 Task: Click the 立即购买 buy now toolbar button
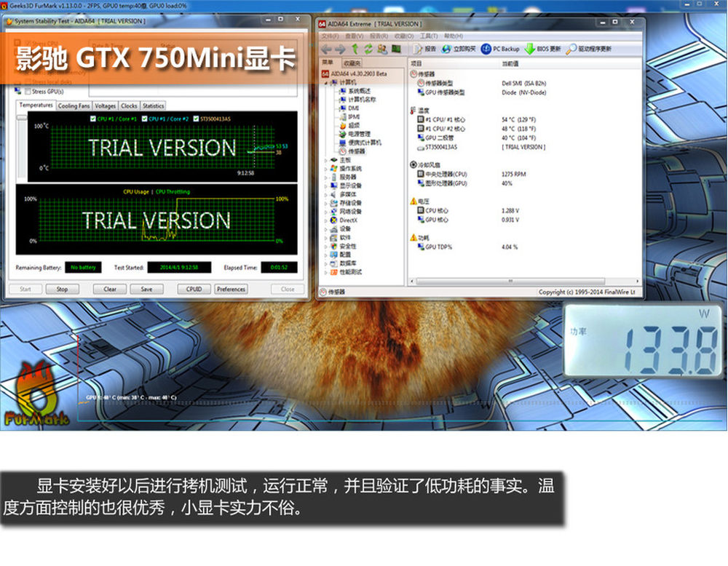pos(459,49)
